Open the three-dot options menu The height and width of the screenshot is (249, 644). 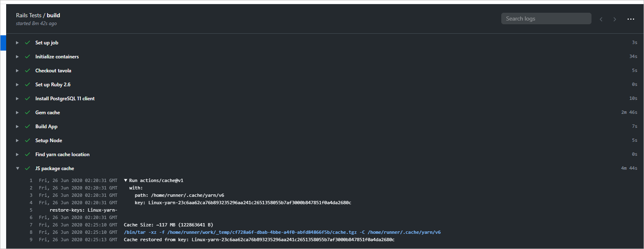click(x=630, y=19)
